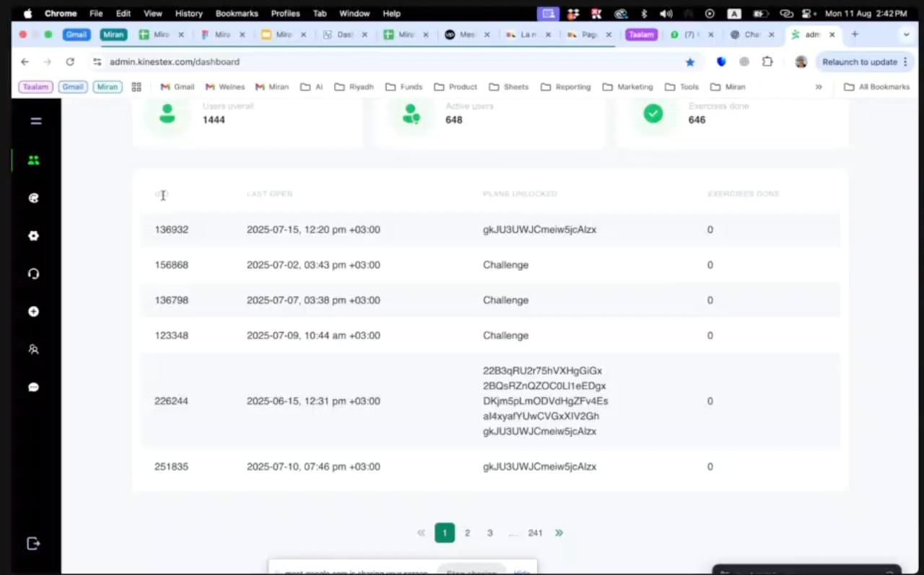This screenshot has width=924, height=575.
Task: Click the LAST OPEN column header
Action: click(269, 194)
